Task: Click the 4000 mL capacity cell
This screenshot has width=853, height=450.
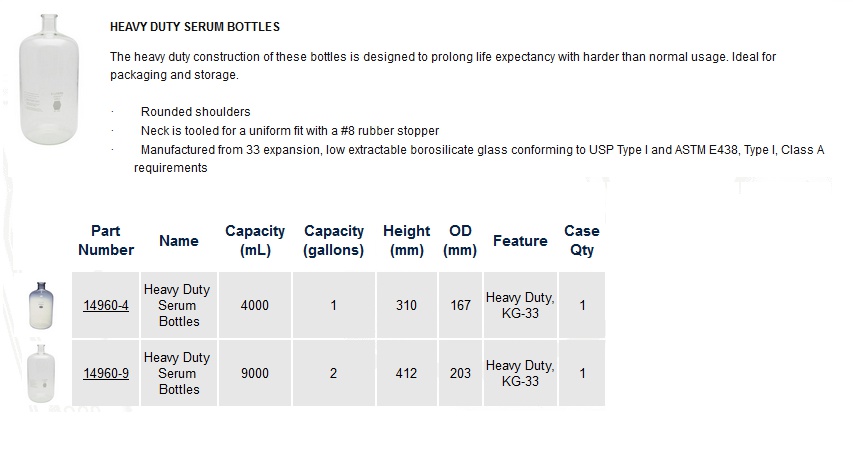Action: (x=255, y=305)
